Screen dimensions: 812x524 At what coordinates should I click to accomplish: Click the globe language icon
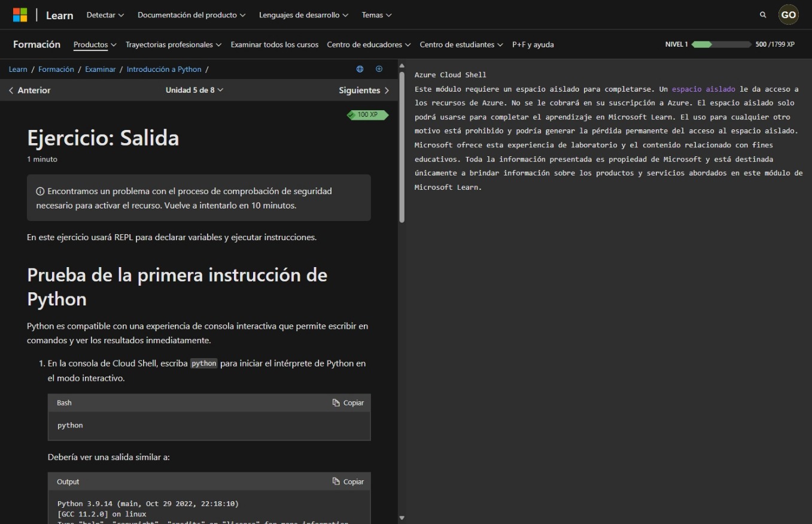pyautogui.click(x=360, y=69)
